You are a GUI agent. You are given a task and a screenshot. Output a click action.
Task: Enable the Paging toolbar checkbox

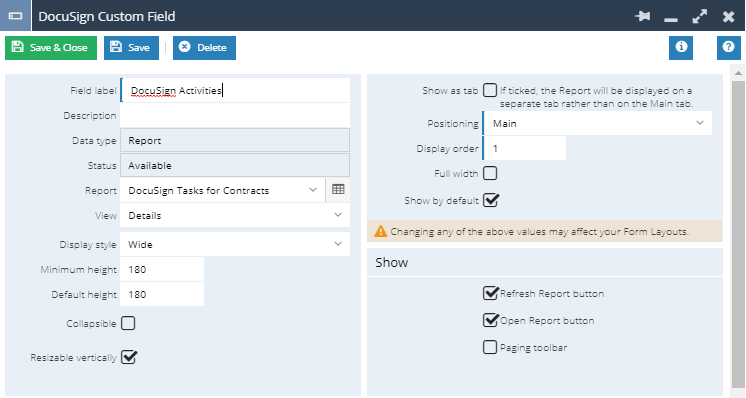pyautogui.click(x=490, y=347)
